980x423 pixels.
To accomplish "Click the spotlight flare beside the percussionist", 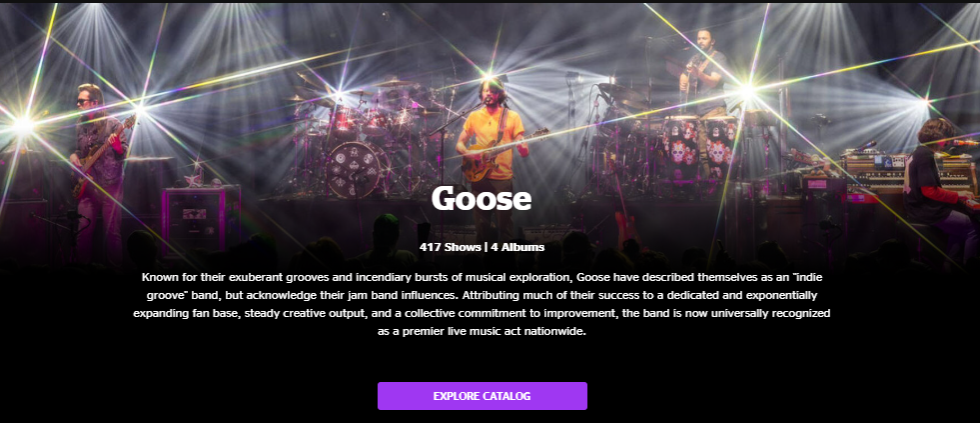I will coord(747,91).
